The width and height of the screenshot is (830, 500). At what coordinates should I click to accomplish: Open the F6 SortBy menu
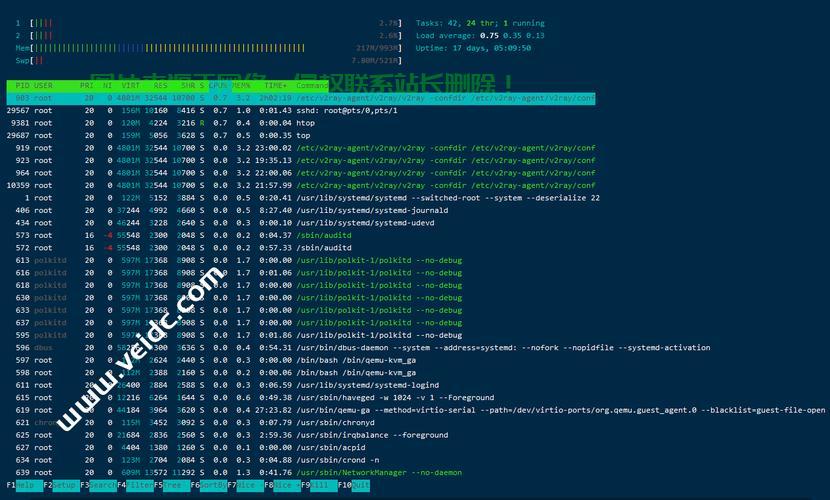[x=209, y=485]
